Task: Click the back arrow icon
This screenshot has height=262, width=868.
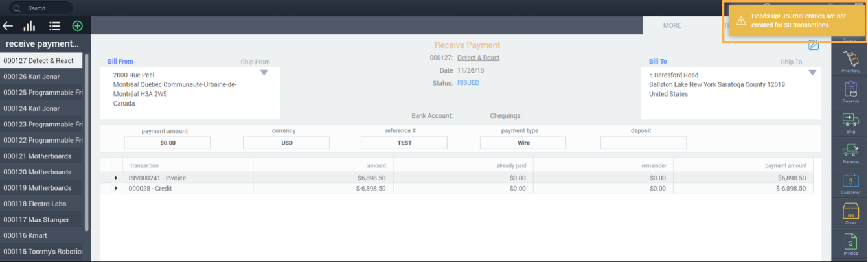Action: [x=8, y=26]
